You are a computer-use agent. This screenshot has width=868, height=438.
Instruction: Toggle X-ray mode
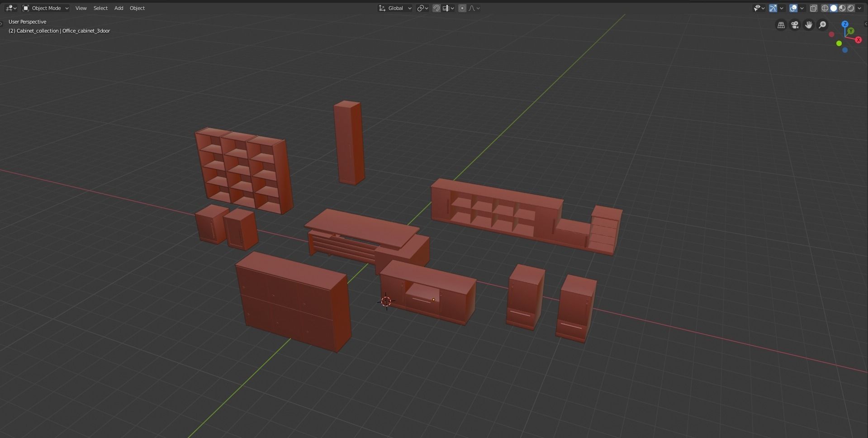[813, 8]
